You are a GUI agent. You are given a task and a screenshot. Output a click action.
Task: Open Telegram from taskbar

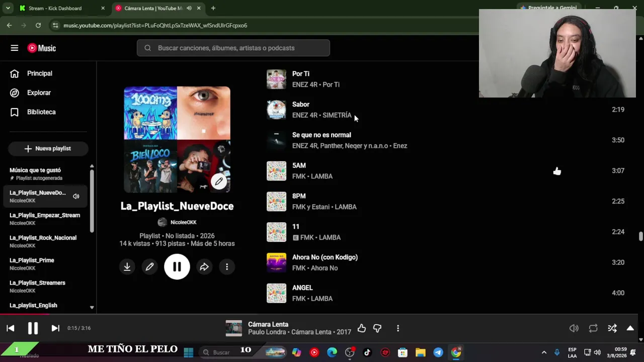click(x=438, y=352)
